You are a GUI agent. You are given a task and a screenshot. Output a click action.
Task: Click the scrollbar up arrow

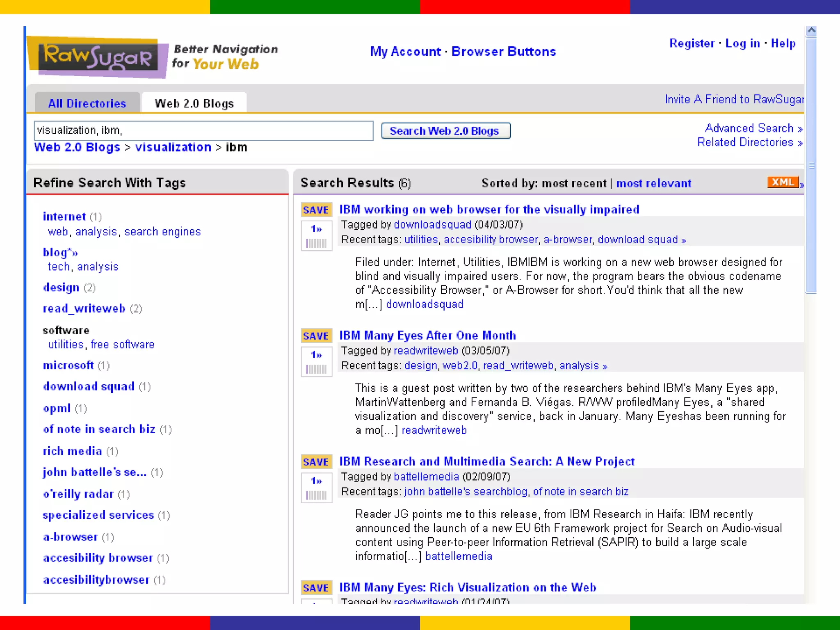coord(810,31)
